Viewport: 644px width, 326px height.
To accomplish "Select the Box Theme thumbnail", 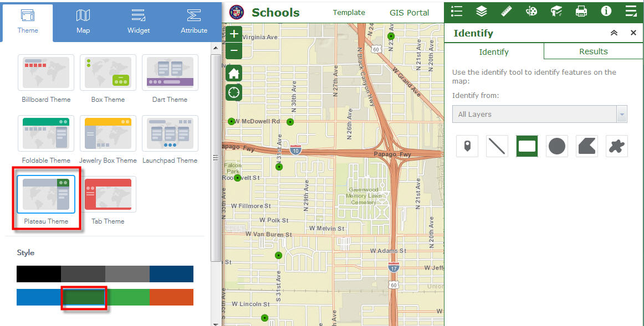I will tap(108, 73).
